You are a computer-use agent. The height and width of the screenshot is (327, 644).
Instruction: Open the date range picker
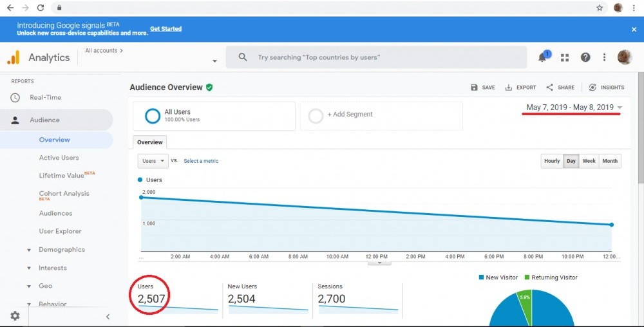574,107
